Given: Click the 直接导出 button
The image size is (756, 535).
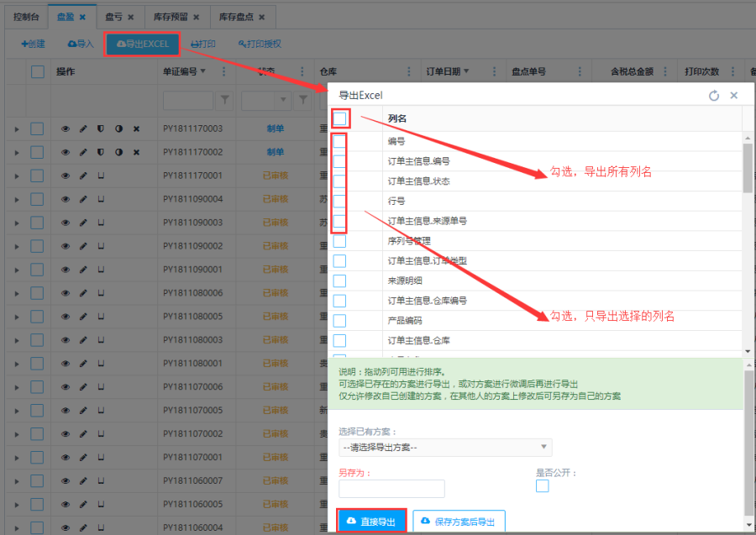Looking at the screenshot, I should point(371,522).
